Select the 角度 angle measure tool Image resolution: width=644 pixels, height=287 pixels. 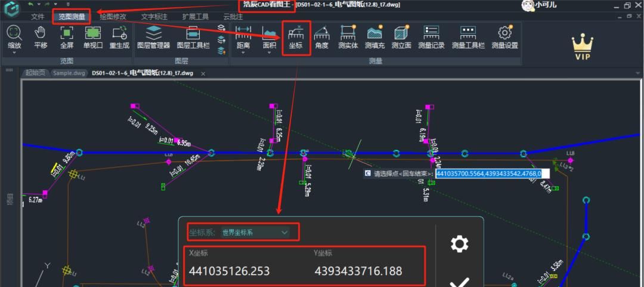pyautogui.click(x=322, y=37)
